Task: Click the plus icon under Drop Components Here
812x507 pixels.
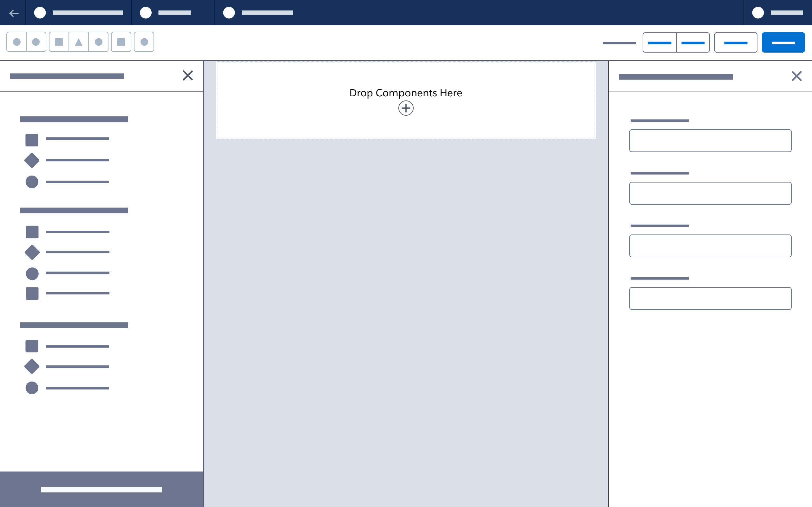Action: tap(406, 108)
